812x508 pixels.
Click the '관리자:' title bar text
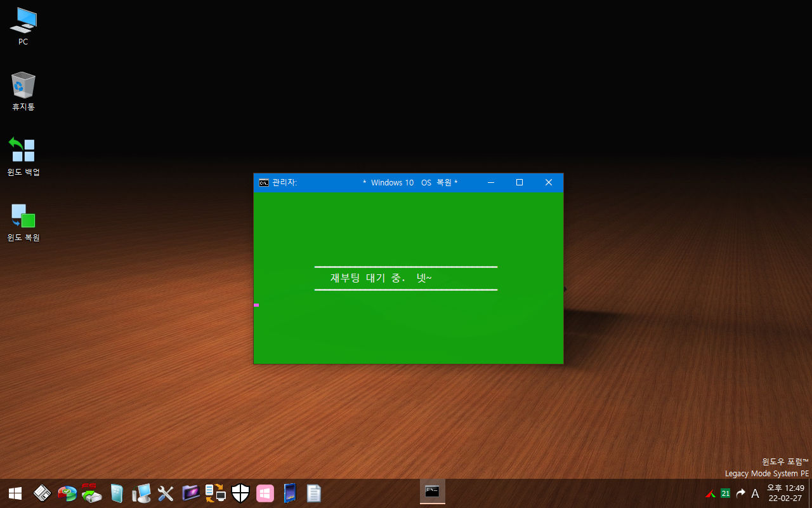tap(284, 183)
